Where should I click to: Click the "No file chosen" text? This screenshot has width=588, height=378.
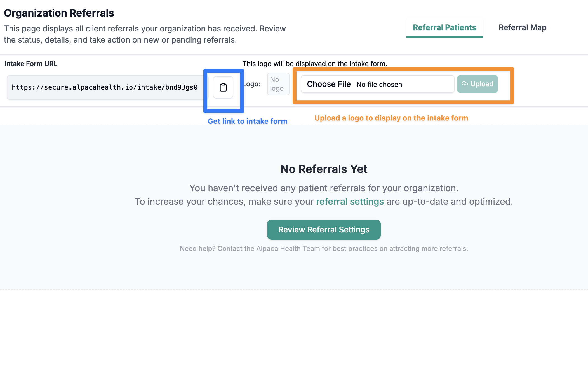[379, 84]
